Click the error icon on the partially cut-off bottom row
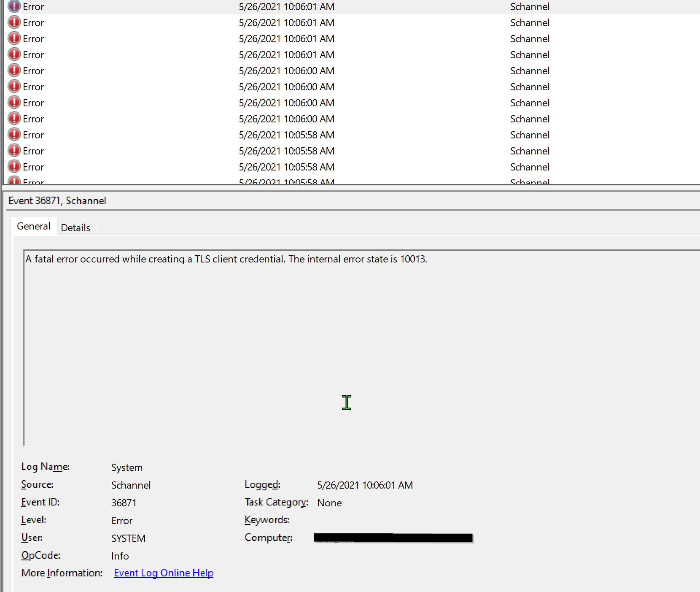Image resolution: width=700 pixels, height=592 pixels. pyautogui.click(x=14, y=181)
